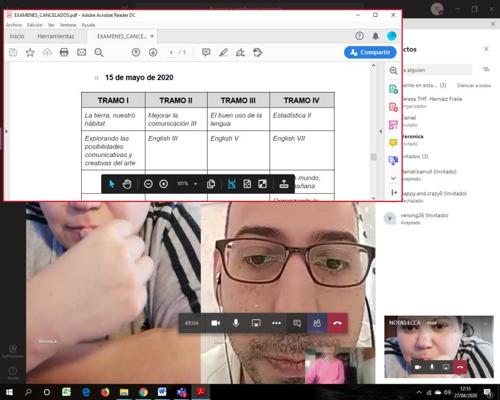The width and height of the screenshot is (500, 400).
Task: Select fit page icon in floating toolbar
Action: [x=247, y=184]
